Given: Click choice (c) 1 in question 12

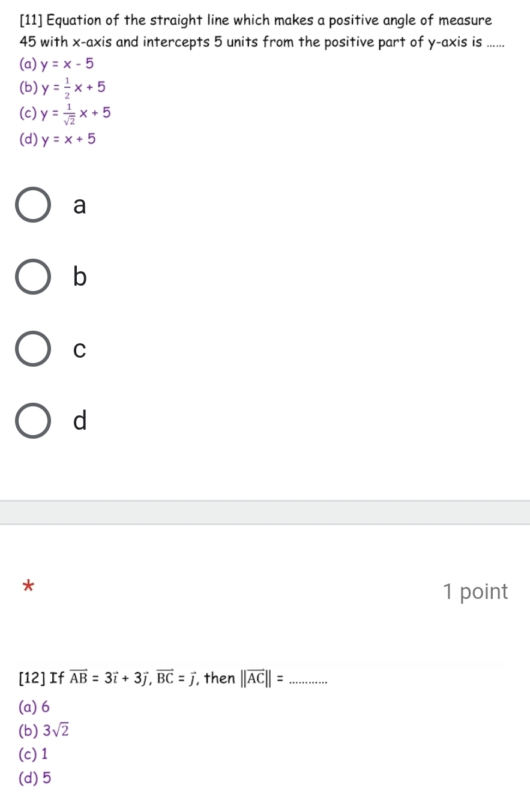Looking at the screenshot, I should 34,754.
